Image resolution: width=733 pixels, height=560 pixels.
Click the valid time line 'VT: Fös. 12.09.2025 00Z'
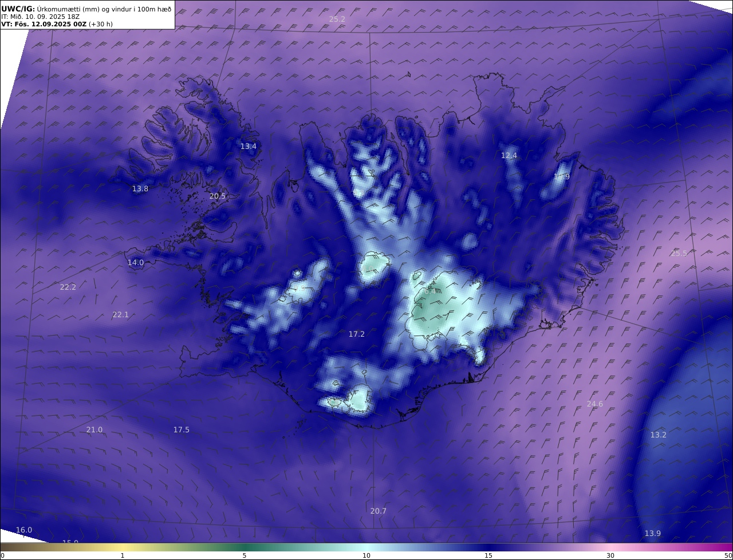pos(44,24)
